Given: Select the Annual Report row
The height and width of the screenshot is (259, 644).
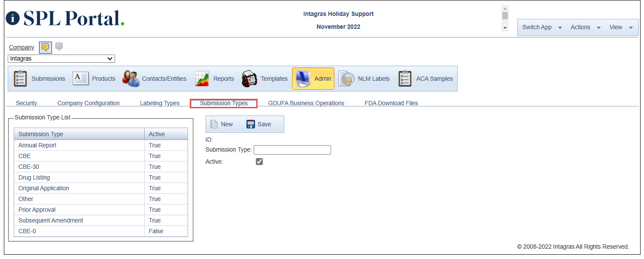Looking at the screenshot, I should [x=101, y=145].
